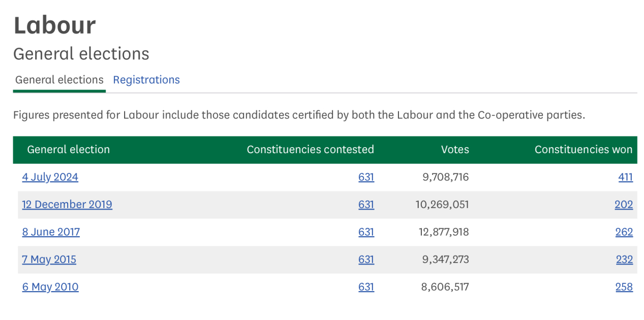Open the 6 May 2010 election link
This screenshot has width=644, height=320.
click(50, 287)
